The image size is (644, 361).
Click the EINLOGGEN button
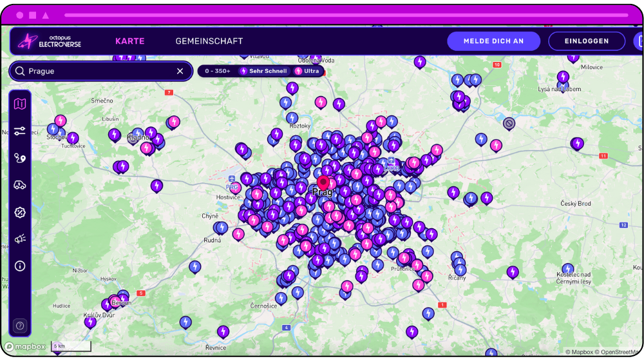point(587,41)
